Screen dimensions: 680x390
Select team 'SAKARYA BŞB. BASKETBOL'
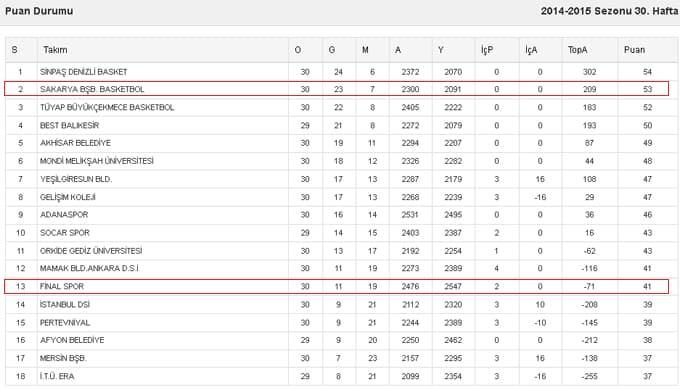(92, 89)
